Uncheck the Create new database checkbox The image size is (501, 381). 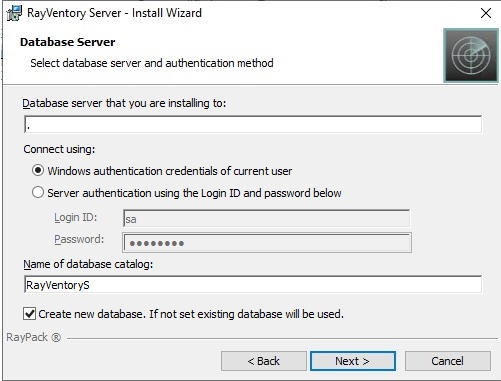coord(29,314)
